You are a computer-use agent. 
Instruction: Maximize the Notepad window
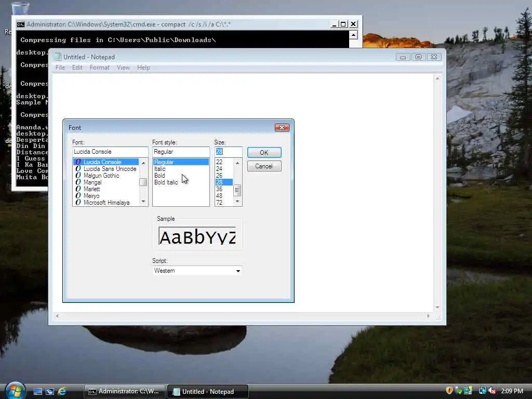click(x=418, y=57)
